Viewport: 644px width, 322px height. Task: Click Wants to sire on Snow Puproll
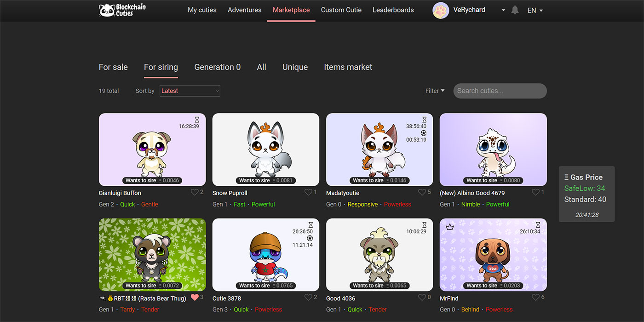265,180
